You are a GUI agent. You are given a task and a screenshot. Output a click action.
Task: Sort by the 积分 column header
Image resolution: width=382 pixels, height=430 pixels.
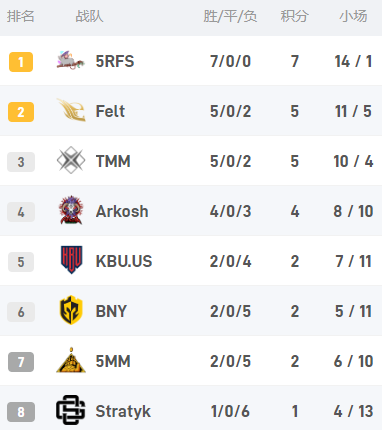point(294,16)
